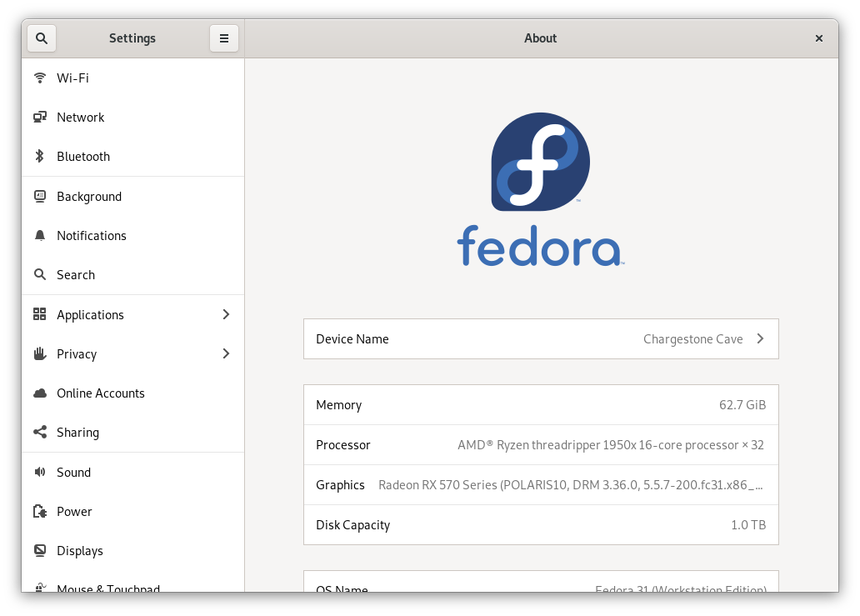Open the settings search button

[42, 38]
